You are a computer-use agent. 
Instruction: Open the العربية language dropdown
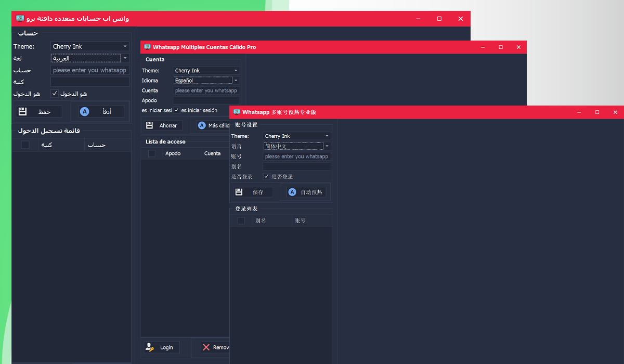(90, 58)
